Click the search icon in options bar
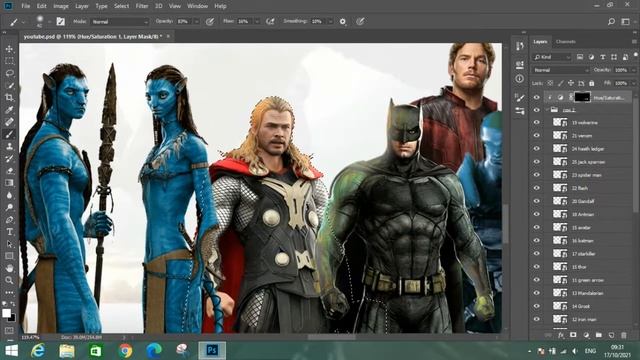 (611, 21)
